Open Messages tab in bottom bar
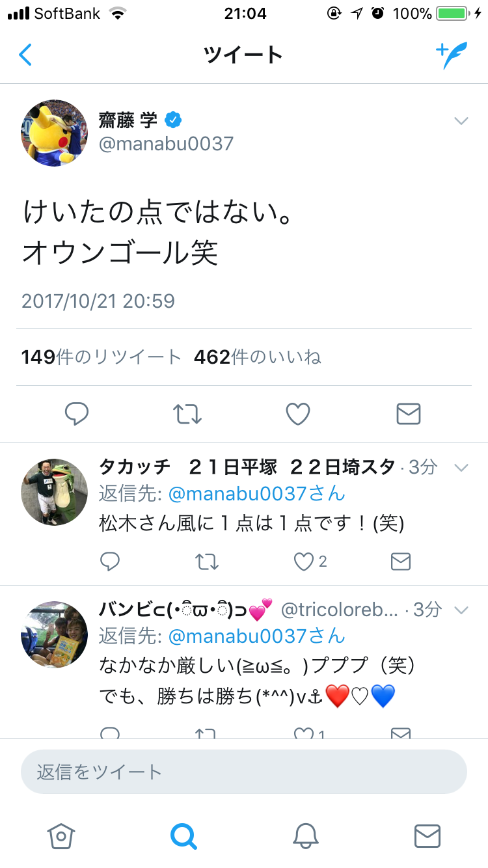The image size is (488, 868). 427,836
